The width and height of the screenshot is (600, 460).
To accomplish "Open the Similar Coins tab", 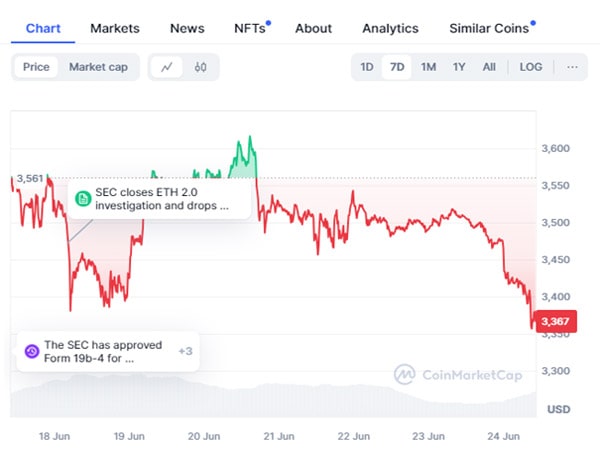I will (x=490, y=28).
